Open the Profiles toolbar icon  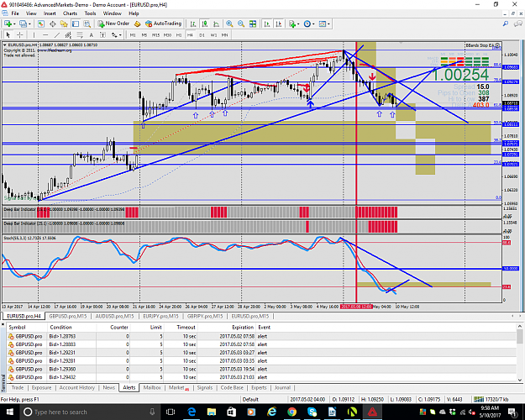23,24
